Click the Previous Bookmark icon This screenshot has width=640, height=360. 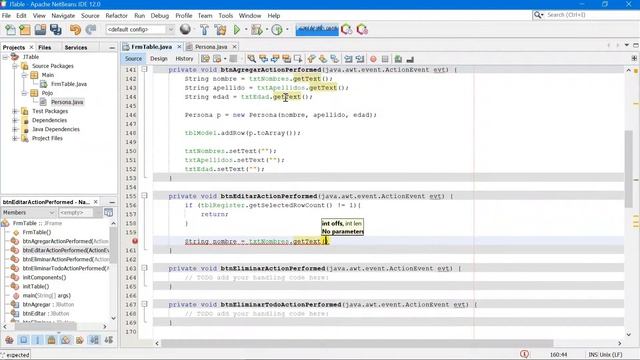pyautogui.click(x=311, y=59)
